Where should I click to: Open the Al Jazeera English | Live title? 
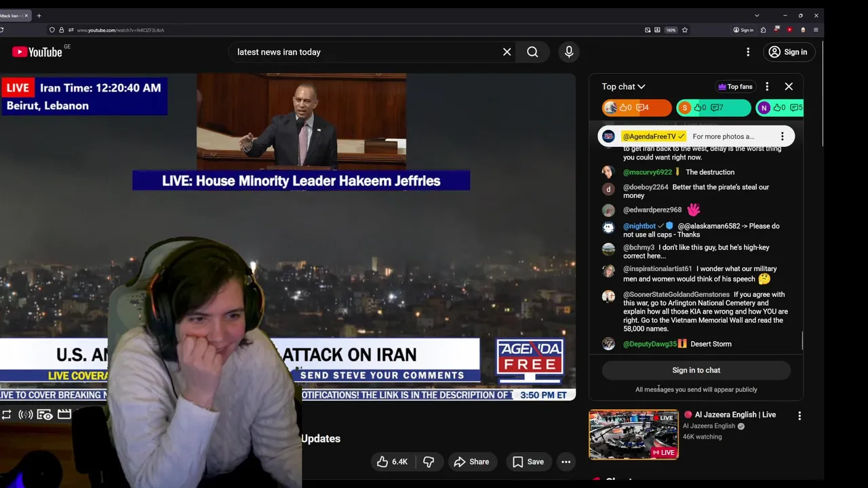point(735,415)
